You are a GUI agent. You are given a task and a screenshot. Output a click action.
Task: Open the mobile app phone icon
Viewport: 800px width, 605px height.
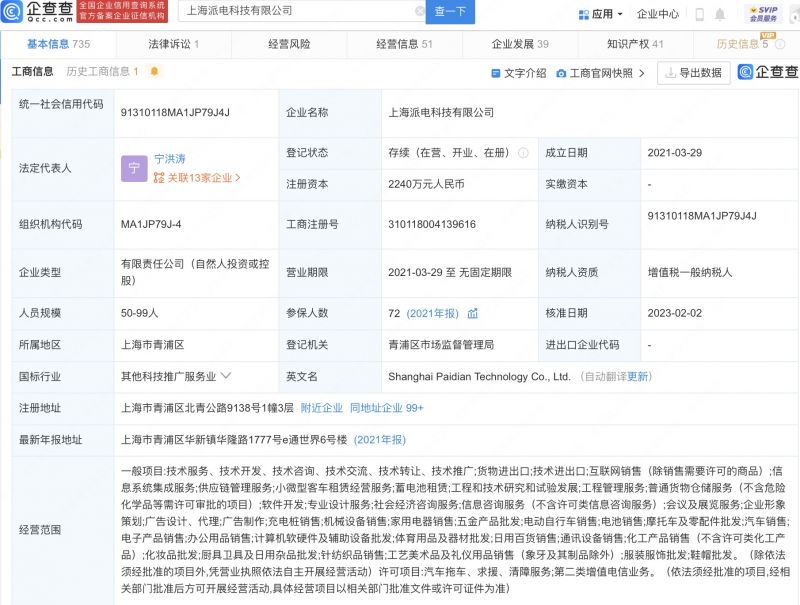coord(699,14)
